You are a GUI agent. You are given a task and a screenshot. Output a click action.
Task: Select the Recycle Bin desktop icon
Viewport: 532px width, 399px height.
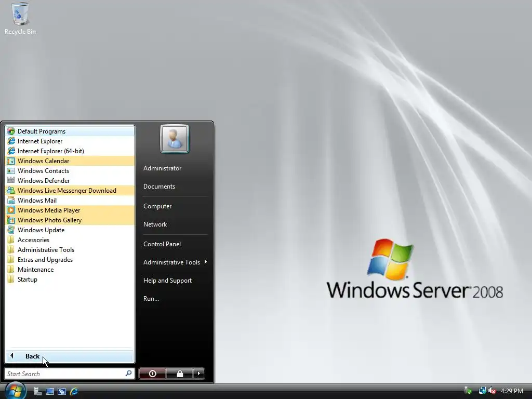point(20,18)
